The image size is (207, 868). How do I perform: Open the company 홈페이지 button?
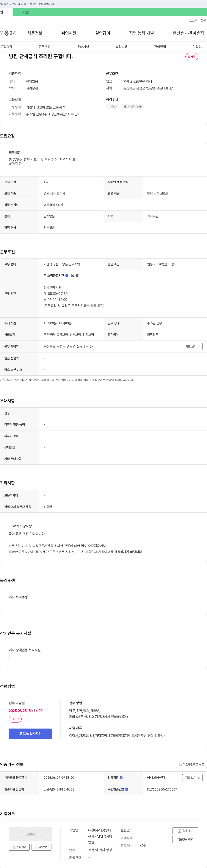[x=185, y=831]
